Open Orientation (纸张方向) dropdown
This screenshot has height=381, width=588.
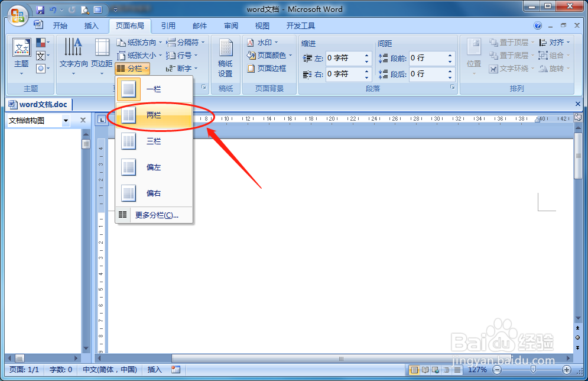tap(139, 43)
